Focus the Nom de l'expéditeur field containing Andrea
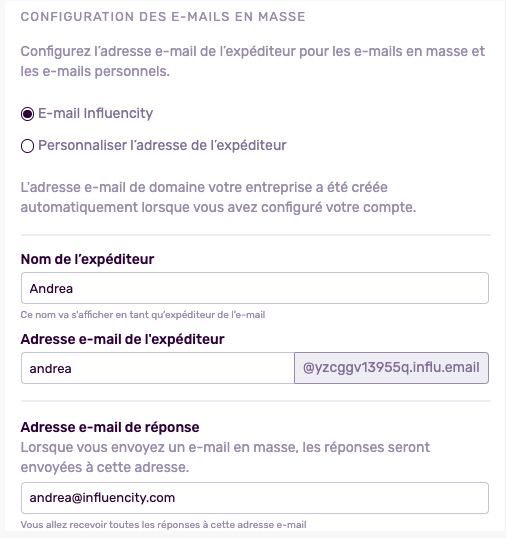 (255, 288)
